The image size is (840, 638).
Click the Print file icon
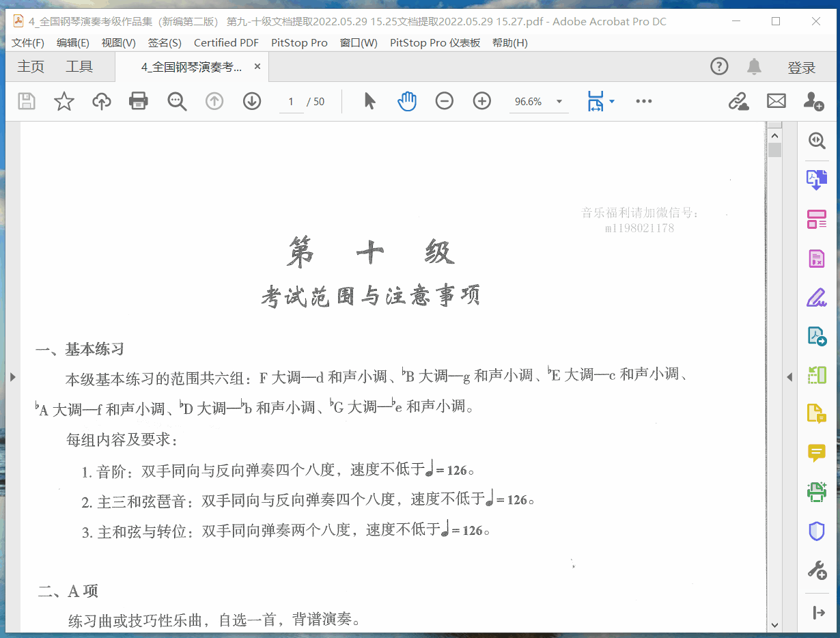click(x=139, y=101)
